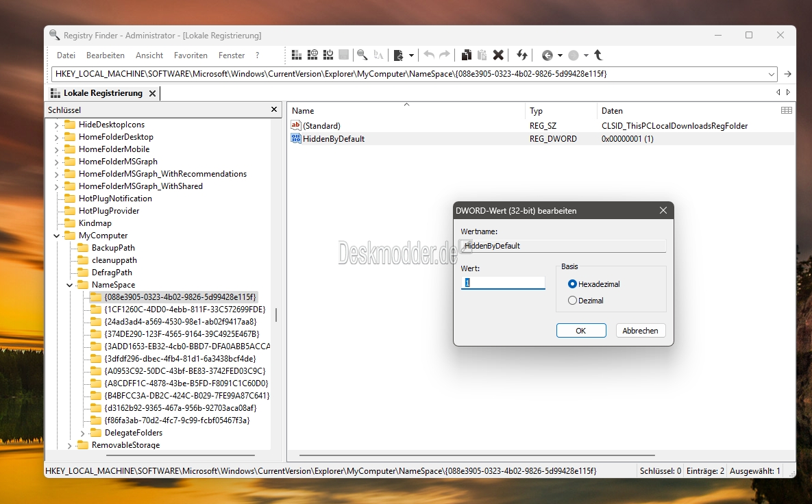
Task: Click the Wert input field
Action: click(x=503, y=283)
